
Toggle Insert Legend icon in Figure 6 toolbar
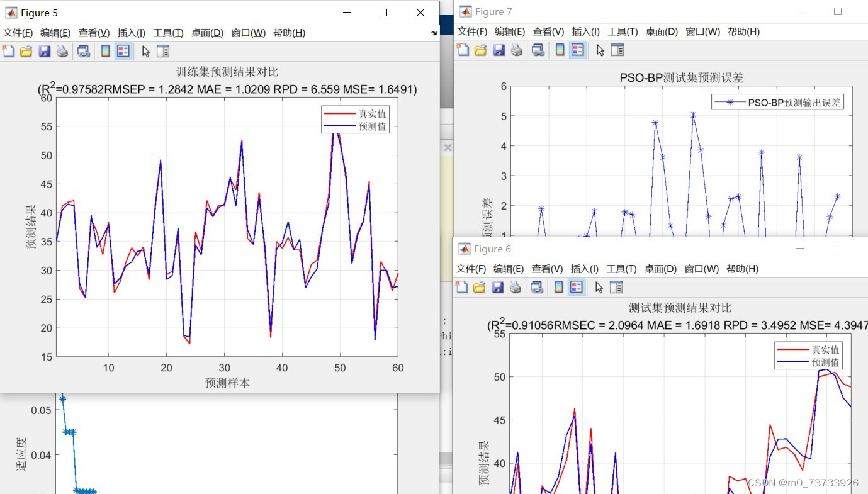577,288
